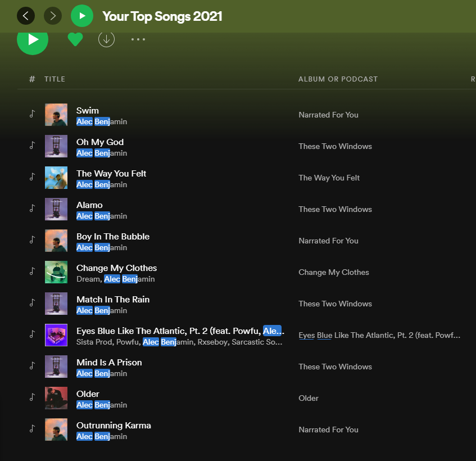This screenshot has width=476, height=461.
Task: Open These Two Windows album in Oh My God row
Action: click(x=335, y=146)
